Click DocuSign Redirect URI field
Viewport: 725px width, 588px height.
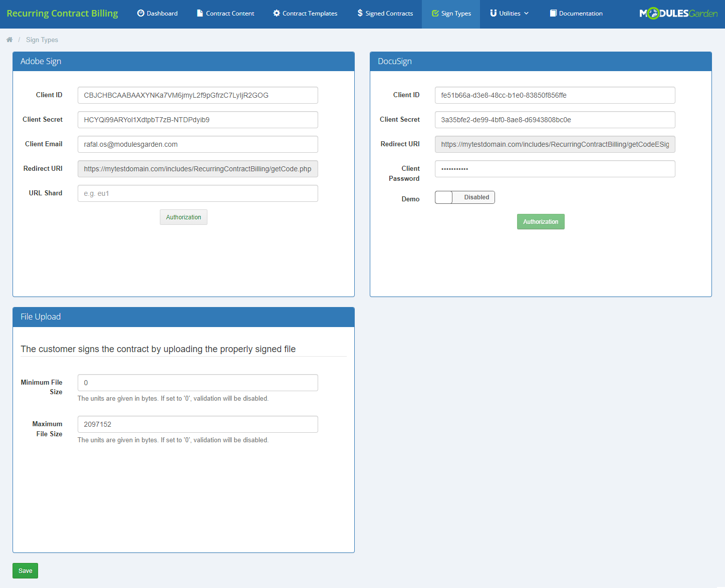click(555, 144)
